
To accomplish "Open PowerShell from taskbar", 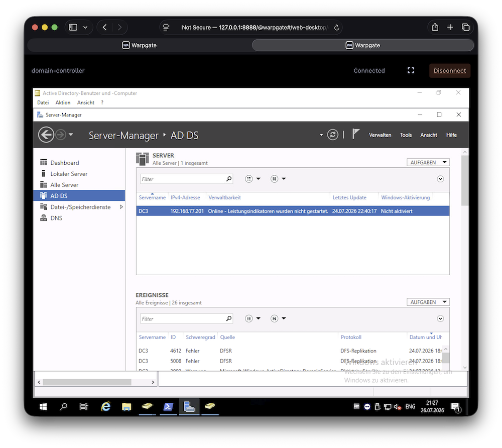I will pos(168,407).
